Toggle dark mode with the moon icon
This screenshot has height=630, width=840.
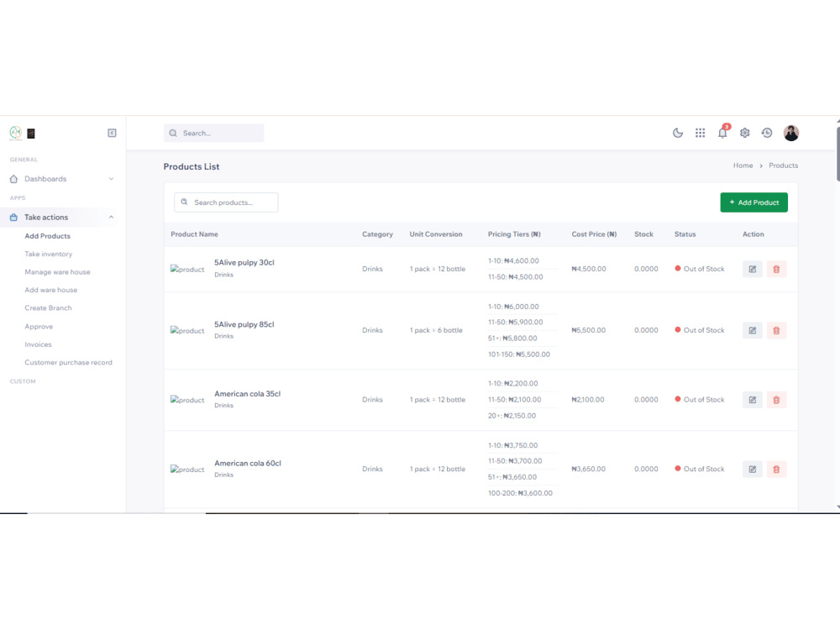pos(678,133)
